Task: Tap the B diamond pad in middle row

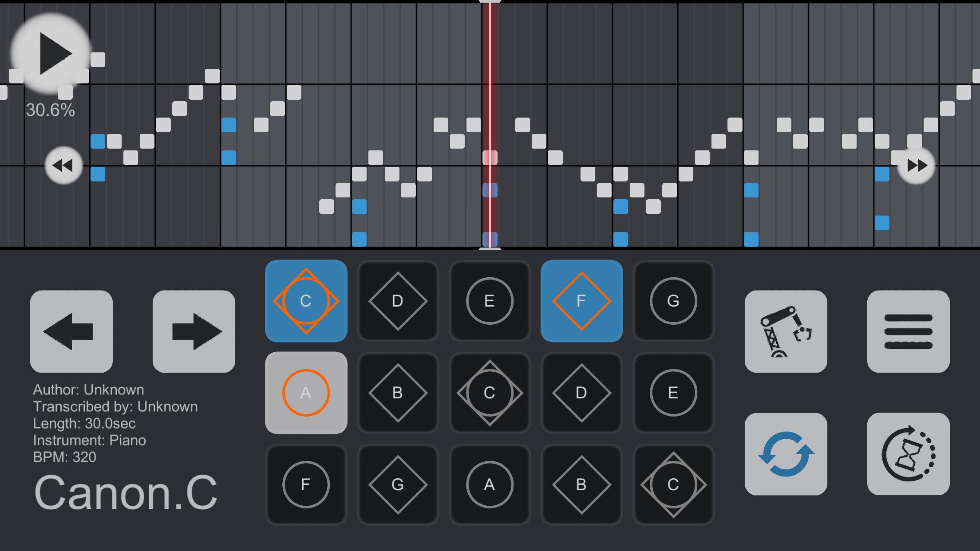Action: [398, 393]
